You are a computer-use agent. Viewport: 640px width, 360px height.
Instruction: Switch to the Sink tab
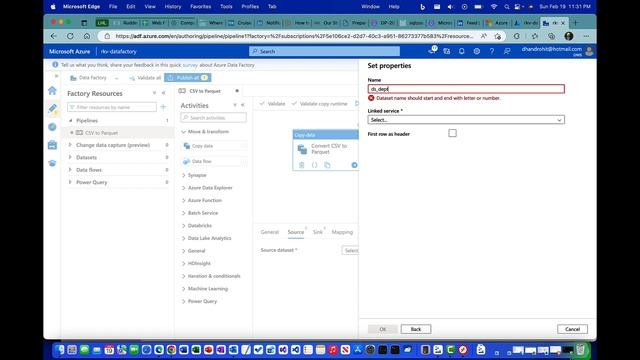coord(318,232)
